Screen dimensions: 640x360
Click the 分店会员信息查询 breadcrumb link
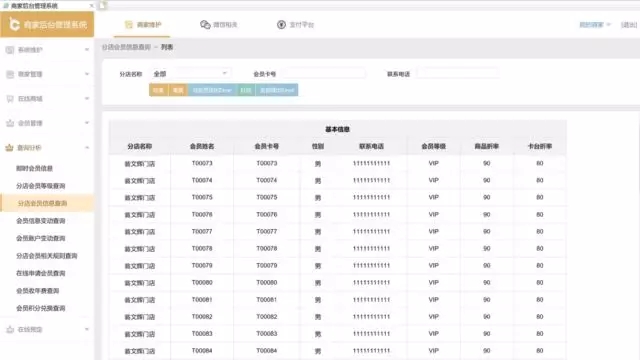(127, 47)
